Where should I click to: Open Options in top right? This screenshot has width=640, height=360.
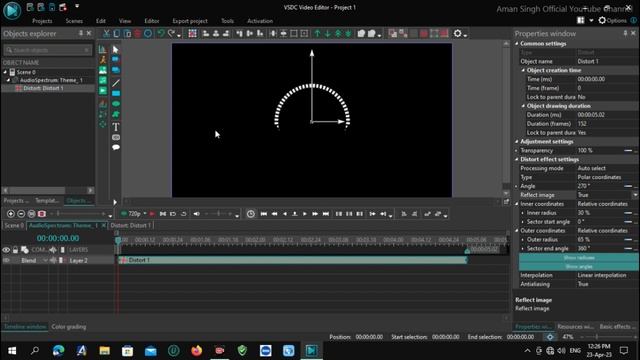click(x=613, y=20)
